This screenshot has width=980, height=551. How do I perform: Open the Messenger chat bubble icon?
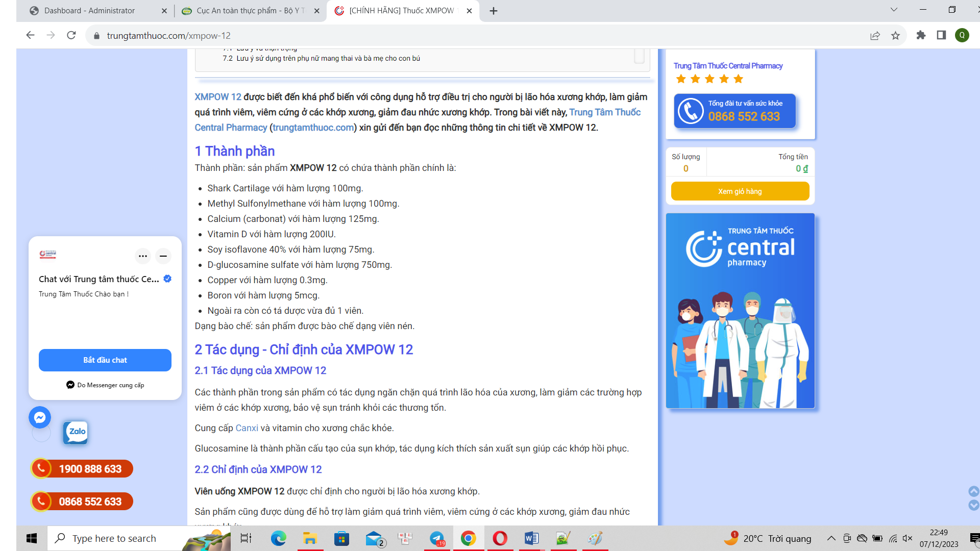(40, 417)
